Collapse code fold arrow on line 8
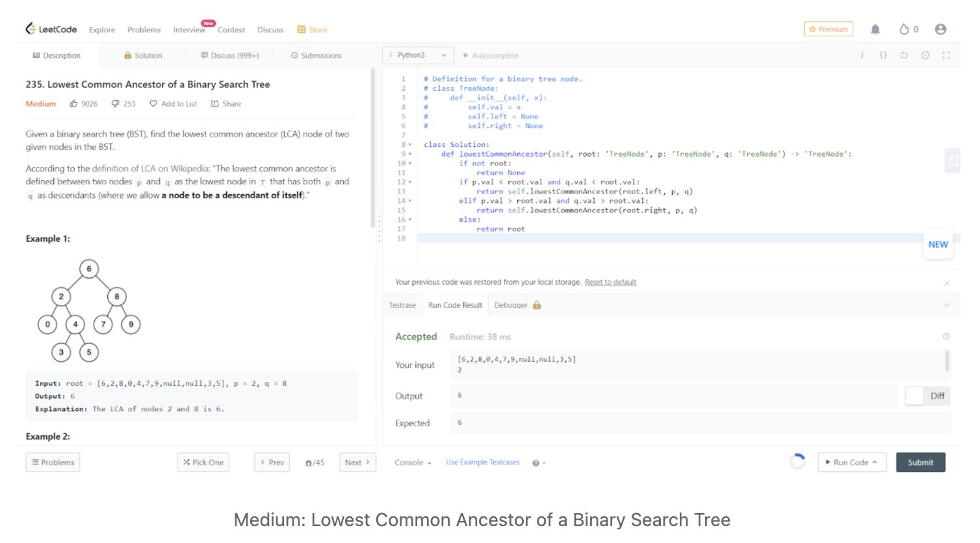The width and height of the screenshot is (980, 543). [x=410, y=145]
